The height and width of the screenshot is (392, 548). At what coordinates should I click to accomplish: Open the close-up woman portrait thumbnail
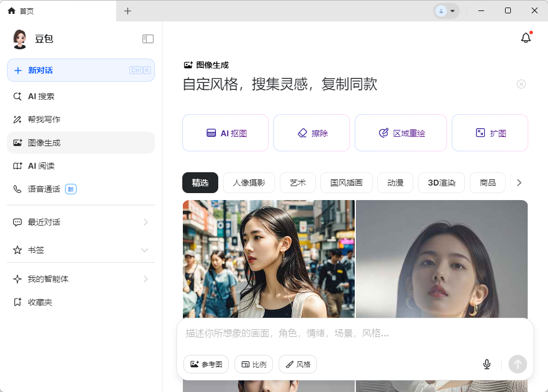[x=442, y=259]
